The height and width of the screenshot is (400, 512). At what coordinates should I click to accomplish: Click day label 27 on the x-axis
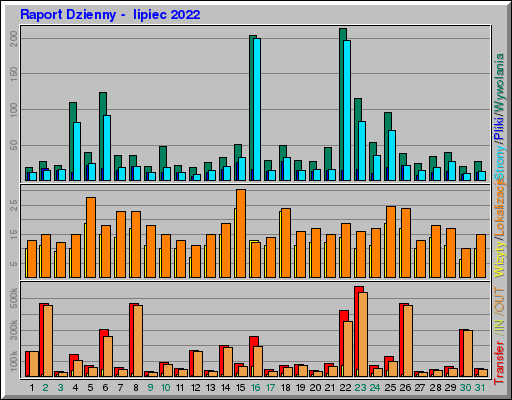pos(420,388)
